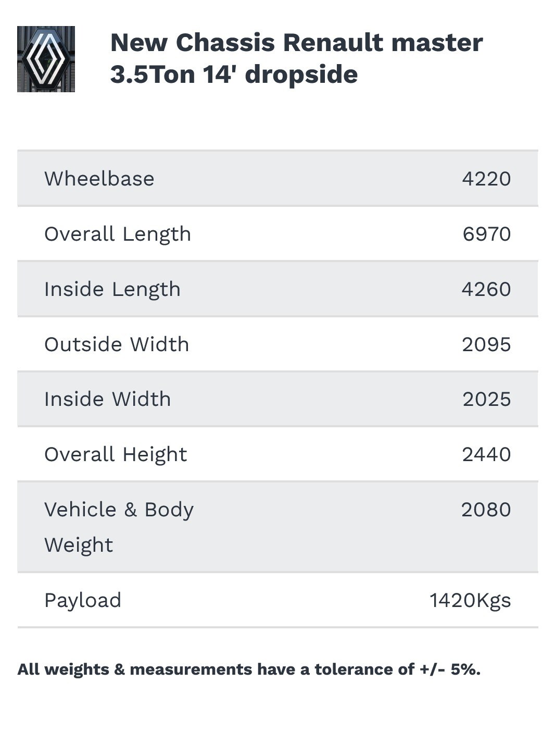The width and height of the screenshot is (555, 756).
Task: Click the outside width value 2095
Action: (x=486, y=344)
